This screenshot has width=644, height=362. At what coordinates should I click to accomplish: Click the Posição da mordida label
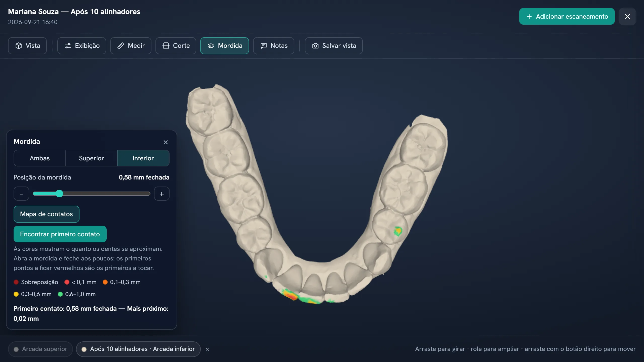[x=42, y=177]
